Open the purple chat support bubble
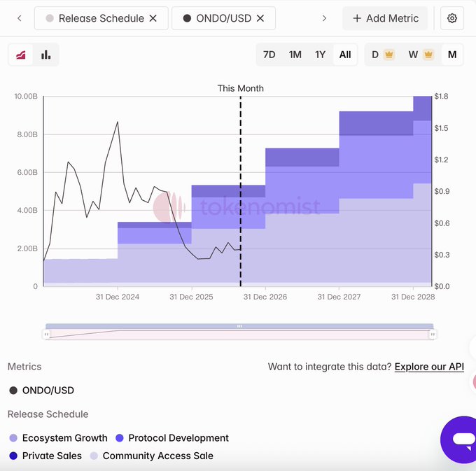Image resolution: width=476 pixels, height=471 pixels. pos(459,440)
